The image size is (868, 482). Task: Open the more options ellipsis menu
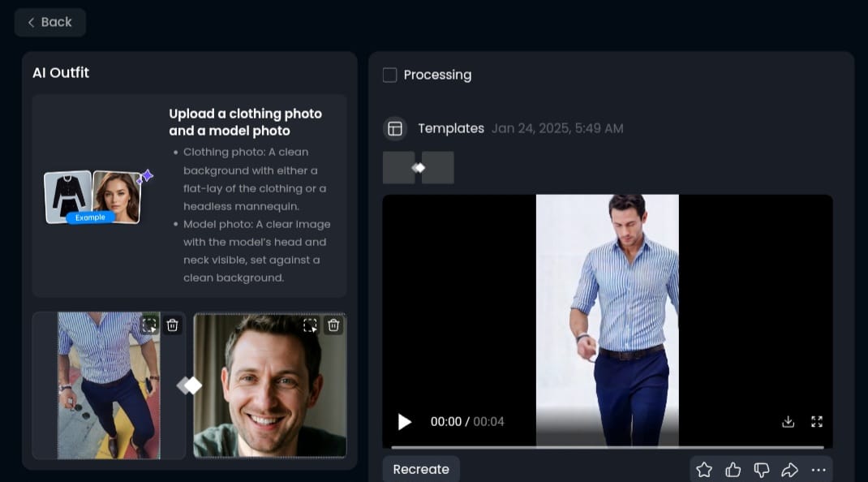tap(819, 470)
